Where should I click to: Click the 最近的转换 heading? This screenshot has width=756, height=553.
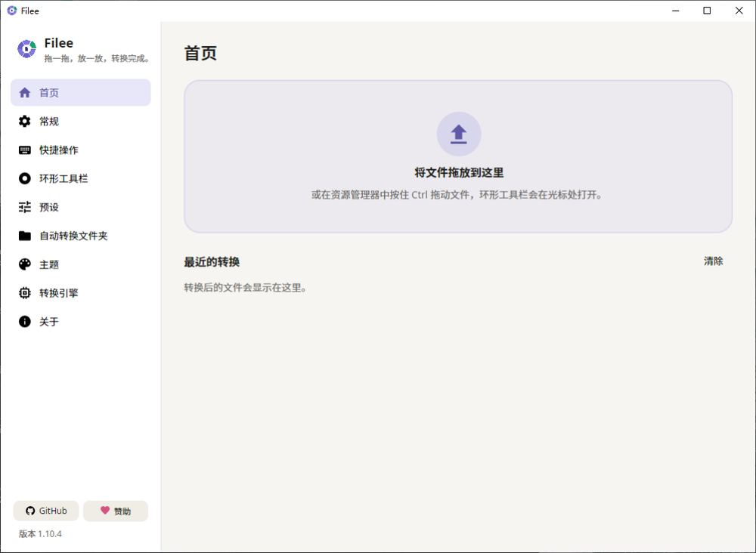coord(212,262)
